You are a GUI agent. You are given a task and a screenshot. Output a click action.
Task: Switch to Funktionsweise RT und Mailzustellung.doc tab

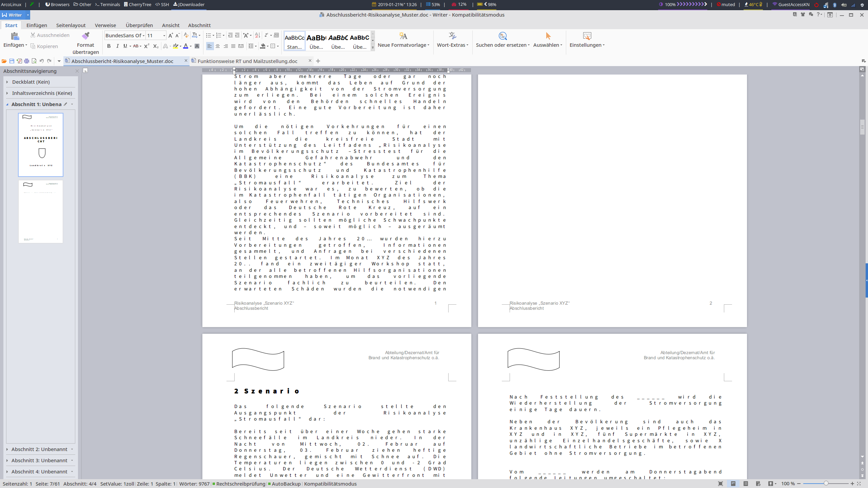pos(248,61)
